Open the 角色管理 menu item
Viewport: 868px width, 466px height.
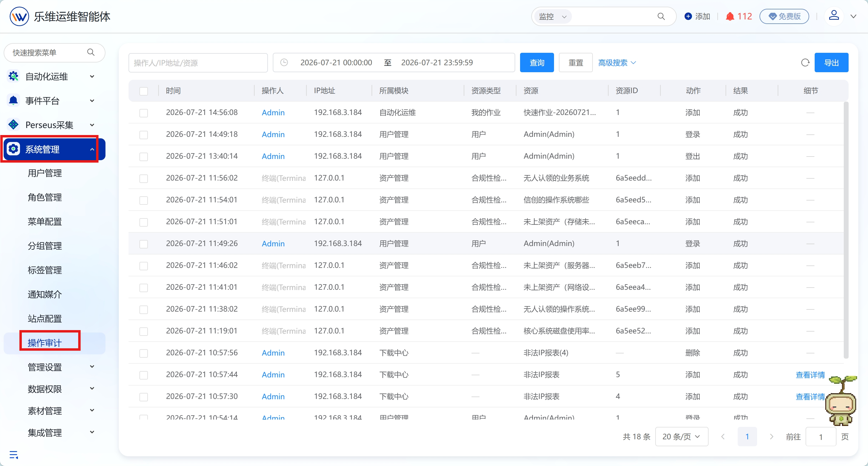click(x=45, y=198)
